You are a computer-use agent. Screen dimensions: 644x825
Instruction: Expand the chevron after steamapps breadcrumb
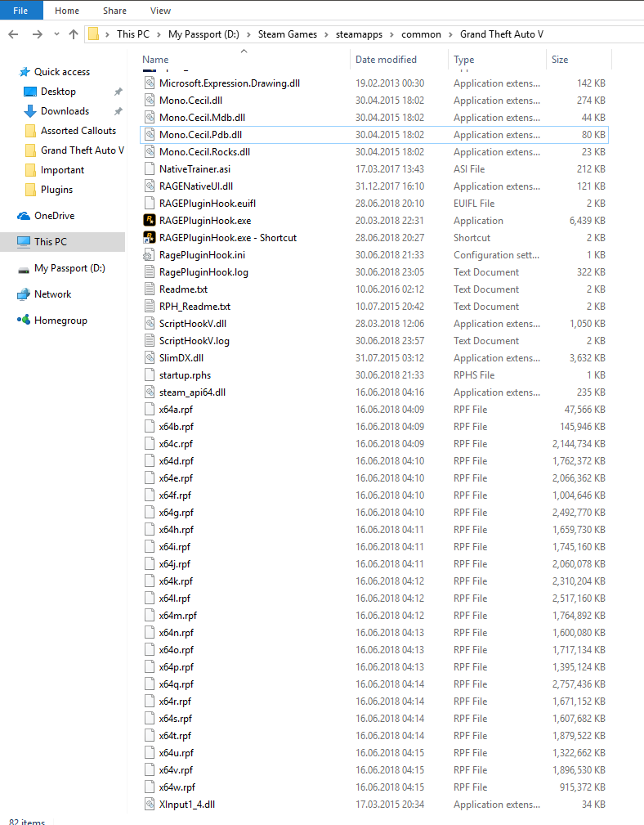coord(391,34)
